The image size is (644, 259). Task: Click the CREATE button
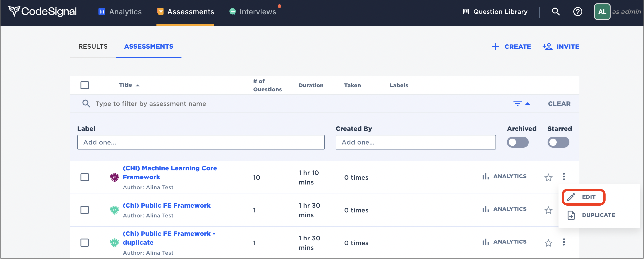coord(511,47)
